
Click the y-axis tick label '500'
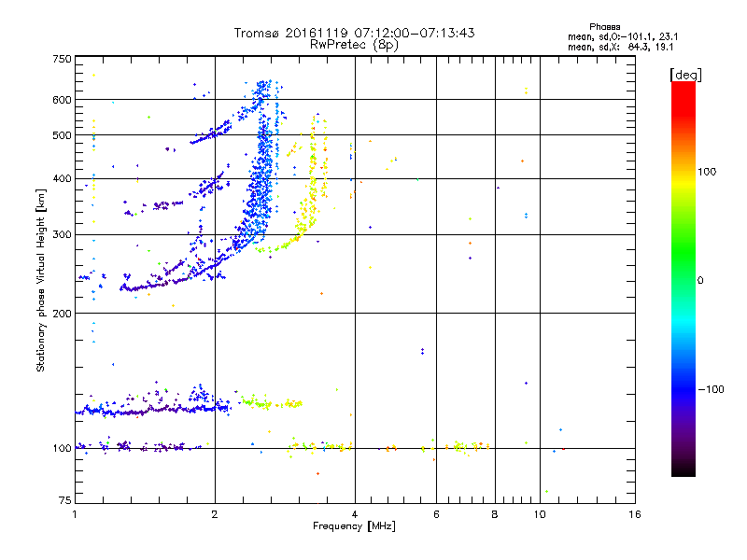pyautogui.click(x=62, y=135)
